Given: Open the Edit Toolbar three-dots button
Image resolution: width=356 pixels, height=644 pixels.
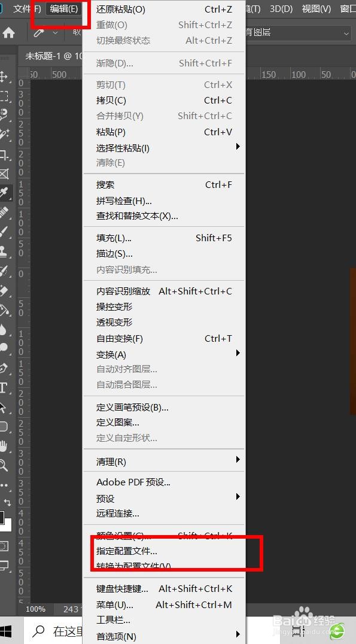Looking at the screenshot, I should click(x=4, y=485).
